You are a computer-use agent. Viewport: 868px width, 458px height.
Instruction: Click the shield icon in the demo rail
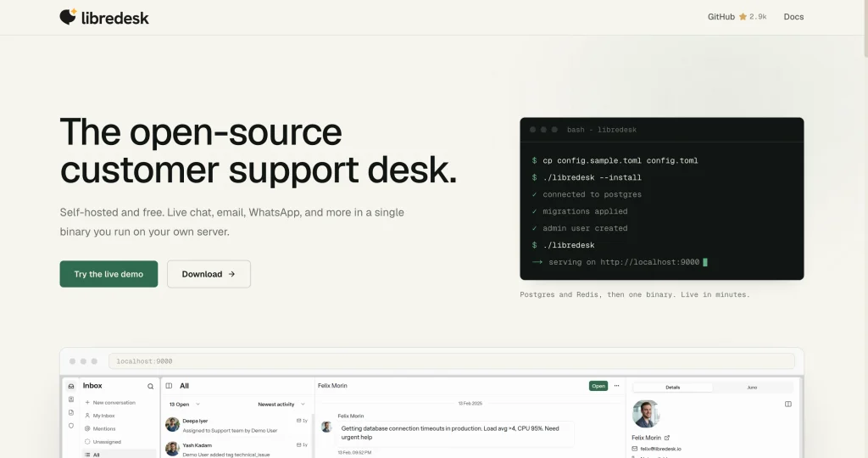(71, 426)
